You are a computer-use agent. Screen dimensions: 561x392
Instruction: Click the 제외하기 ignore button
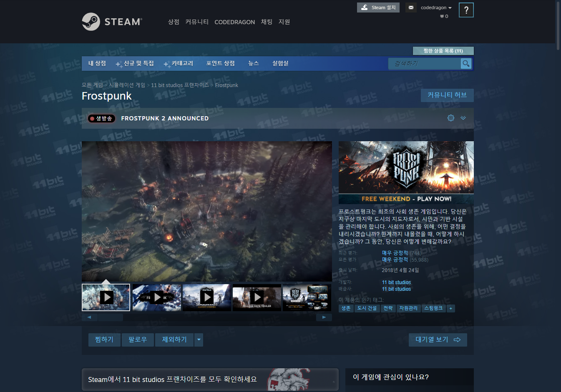[174, 340]
